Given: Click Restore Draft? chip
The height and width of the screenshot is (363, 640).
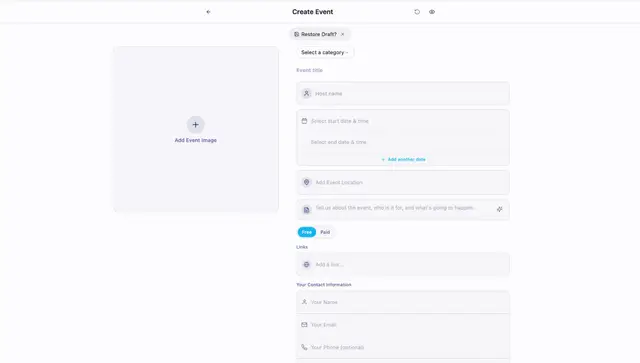Looking at the screenshot, I should 319,34.
